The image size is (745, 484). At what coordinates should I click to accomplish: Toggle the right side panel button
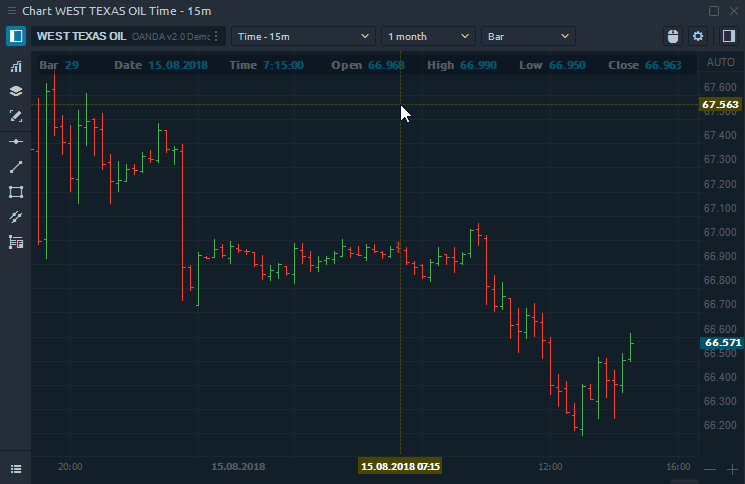[x=728, y=36]
